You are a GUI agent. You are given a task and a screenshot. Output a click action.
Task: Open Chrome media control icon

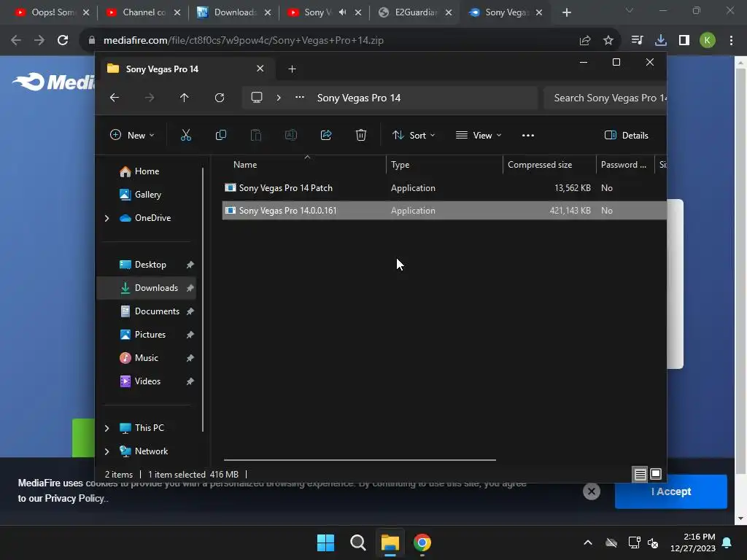(637, 41)
